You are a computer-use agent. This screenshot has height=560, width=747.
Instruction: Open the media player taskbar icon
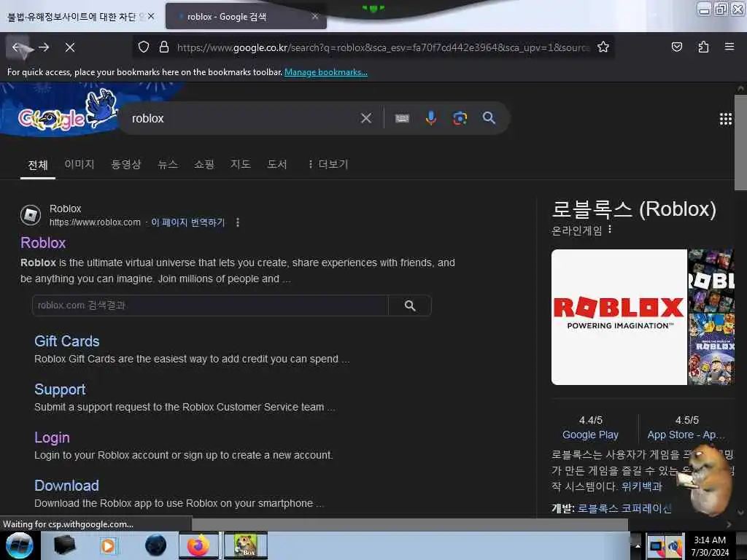point(108,545)
